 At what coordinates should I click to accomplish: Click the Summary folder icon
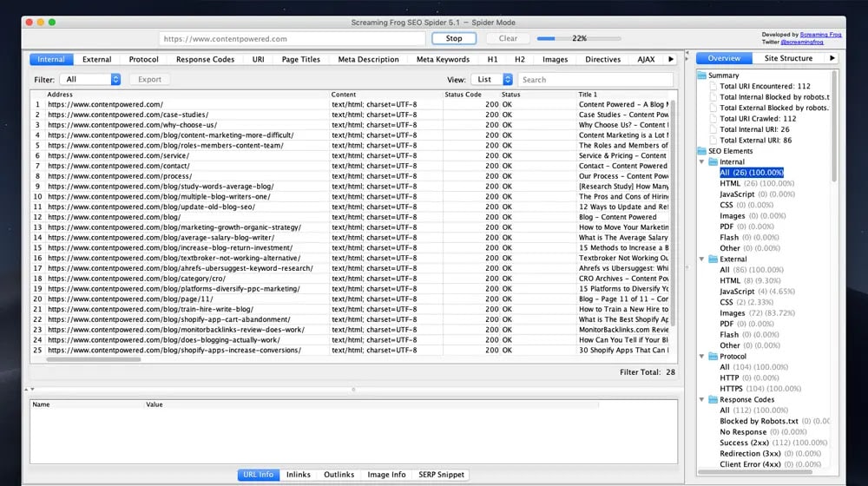(x=702, y=76)
